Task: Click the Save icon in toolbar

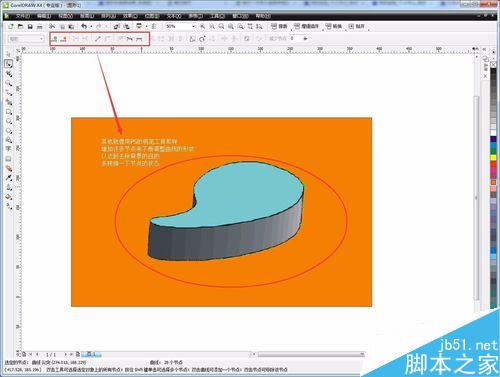Action: 30,26
